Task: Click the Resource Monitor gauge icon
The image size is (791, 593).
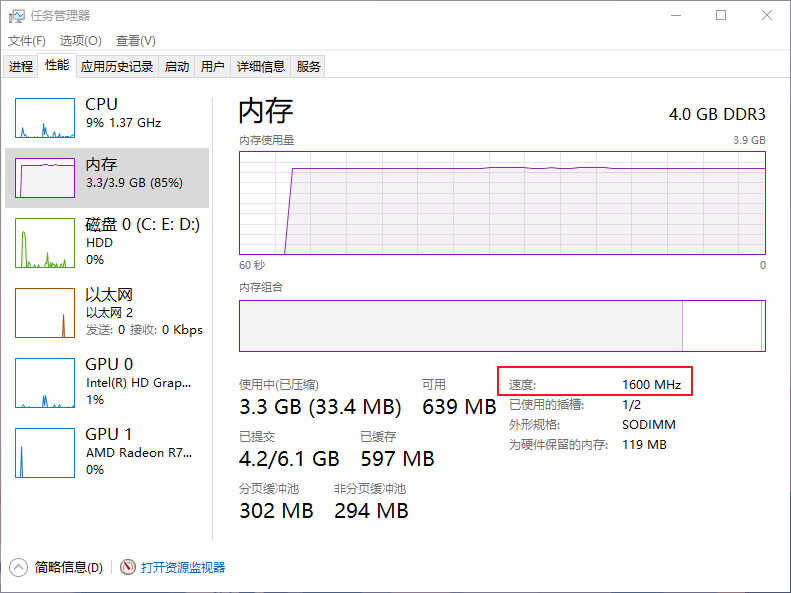Action: pos(128,567)
